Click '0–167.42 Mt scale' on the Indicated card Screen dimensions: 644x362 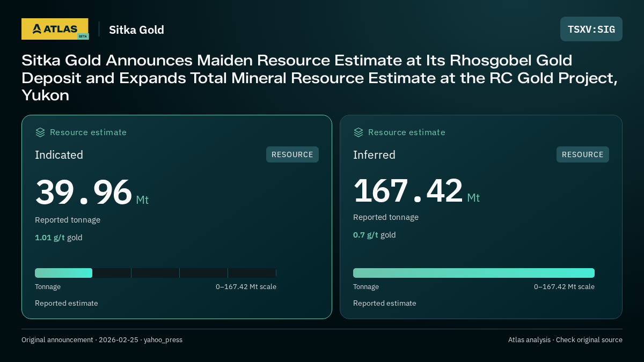(246, 287)
